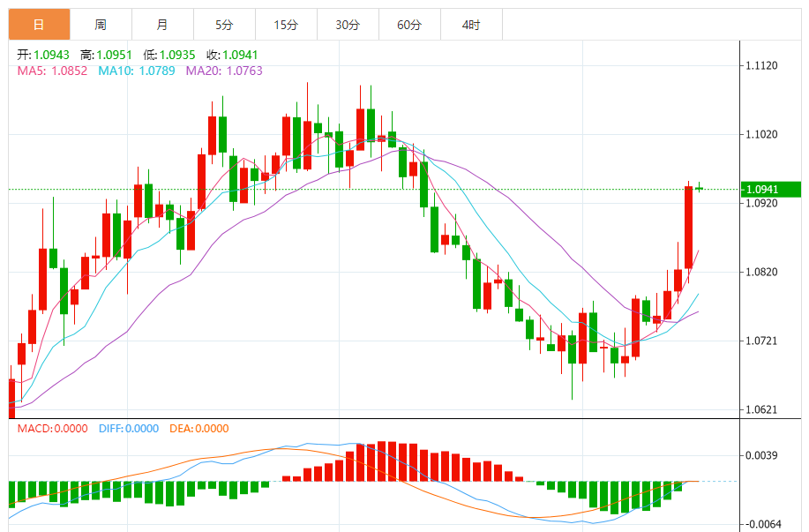Click the 低:1.0935 low price text

[169, 55]
